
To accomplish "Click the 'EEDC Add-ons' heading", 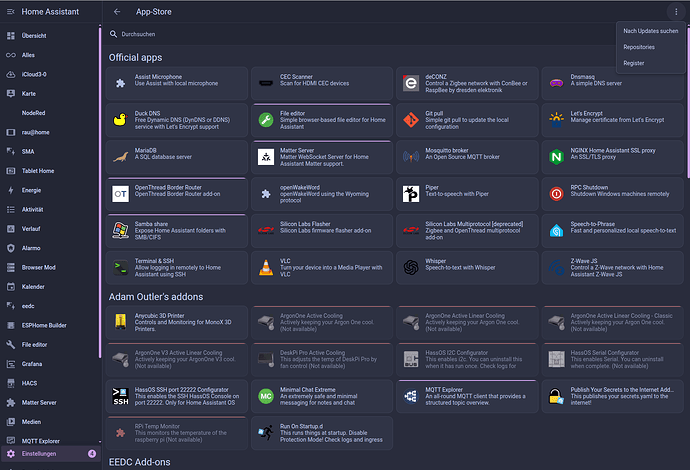I will 139,462.
